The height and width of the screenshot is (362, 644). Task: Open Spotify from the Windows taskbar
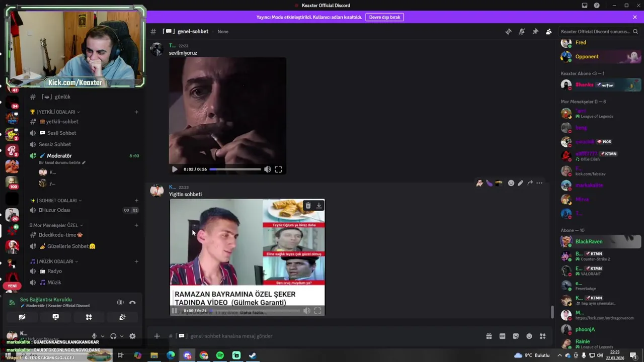pos(220,355)
